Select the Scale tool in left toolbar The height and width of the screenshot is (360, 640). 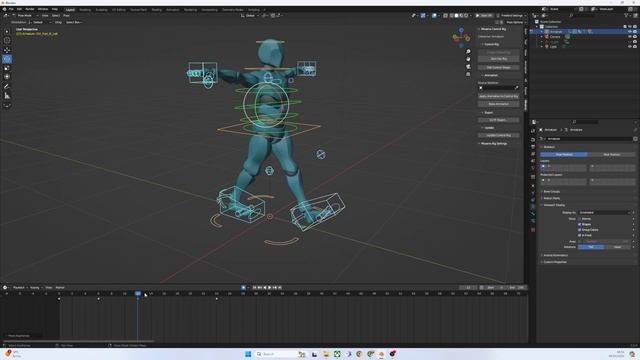7,68
